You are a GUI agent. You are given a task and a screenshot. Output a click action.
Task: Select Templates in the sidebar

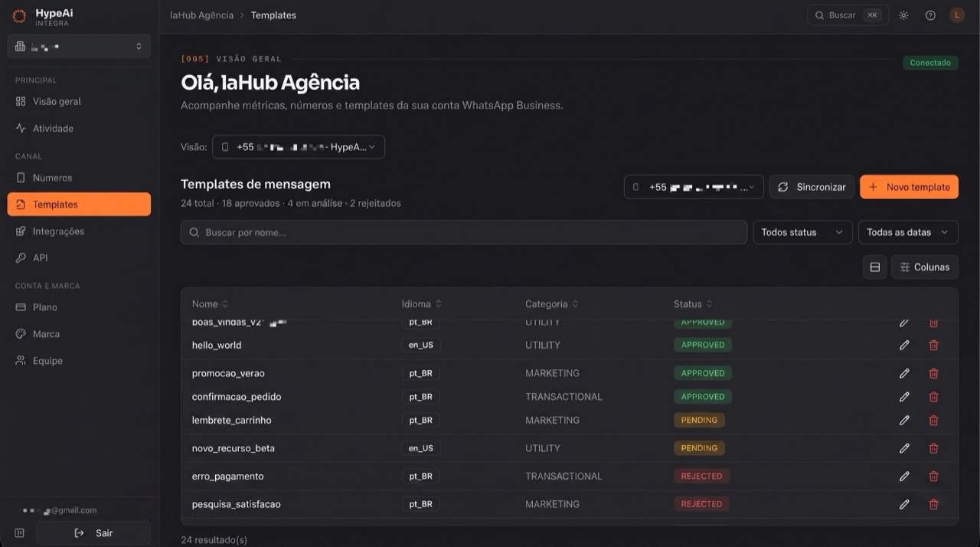[x=79, y=205]
